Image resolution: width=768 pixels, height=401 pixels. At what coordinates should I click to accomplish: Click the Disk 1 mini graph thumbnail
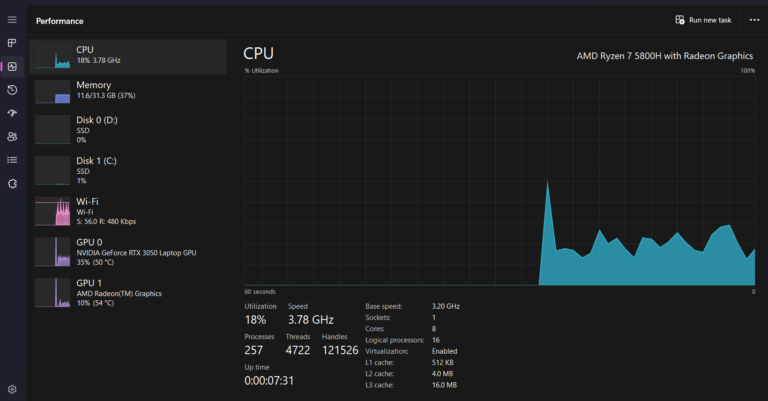tap(52, 170)
